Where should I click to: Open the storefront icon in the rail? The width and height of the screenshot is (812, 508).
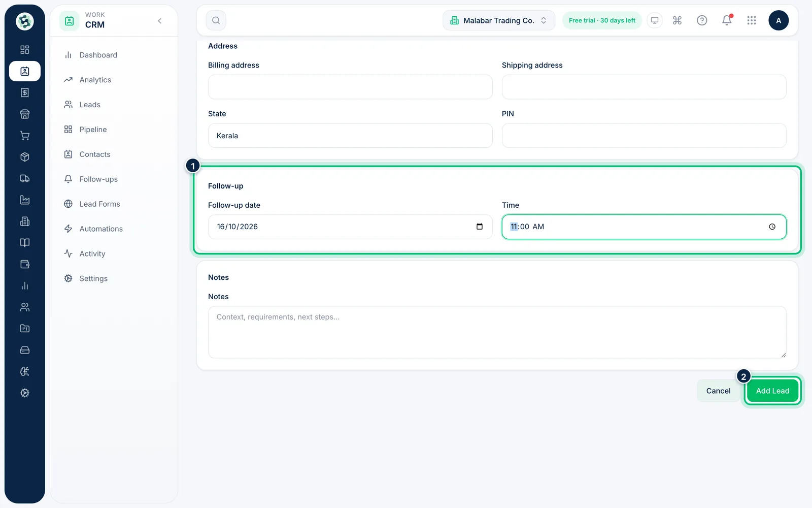coord(24,114)
